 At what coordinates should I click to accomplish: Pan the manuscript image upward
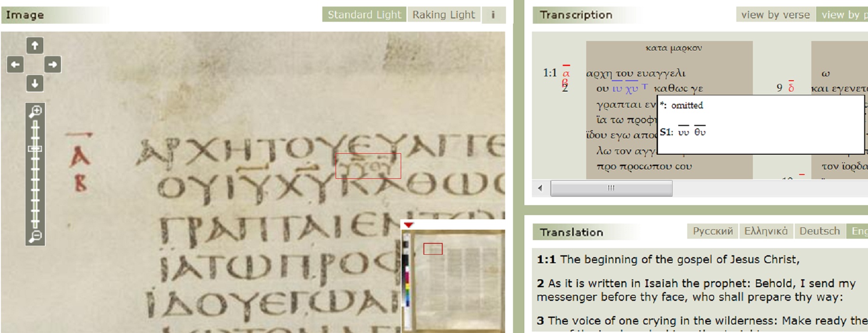[x=34, y=45]
